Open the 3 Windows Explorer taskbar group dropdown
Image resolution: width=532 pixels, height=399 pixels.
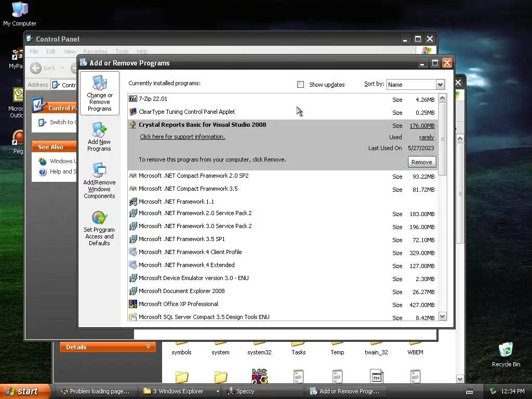coord(218,391)
